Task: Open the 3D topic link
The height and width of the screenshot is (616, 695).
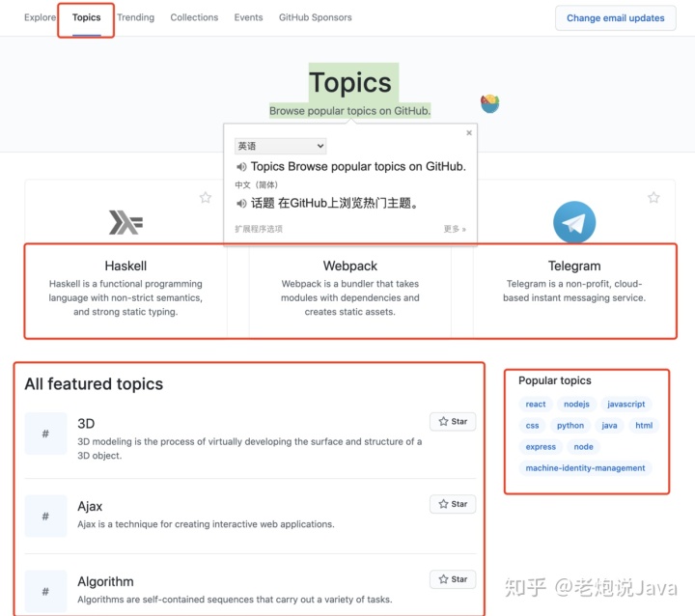Action: tap(86, 424)
